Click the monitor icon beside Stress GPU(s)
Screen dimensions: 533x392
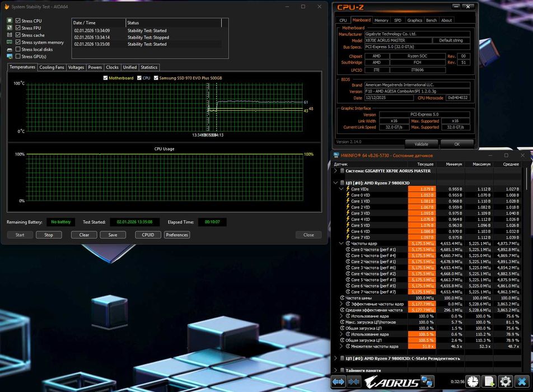[x=10, y=57]
